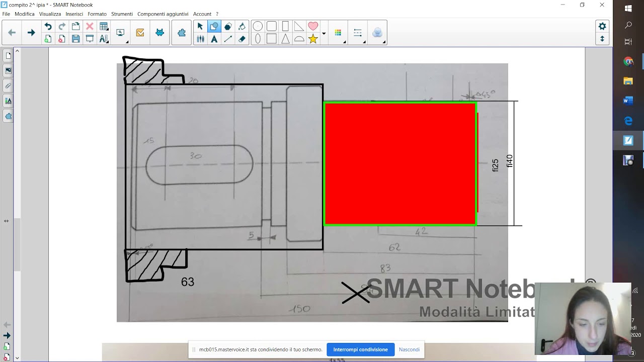This screenshot has height=362, width=644.
Task: Select the Fill paint bucket tool
Action: (242, 27)
